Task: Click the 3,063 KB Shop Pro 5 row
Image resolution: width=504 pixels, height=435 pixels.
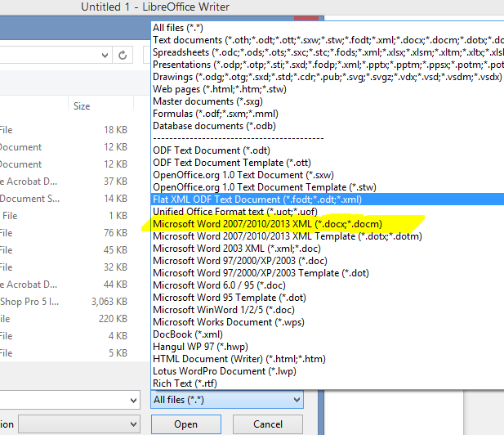Action: click(67, 302)
